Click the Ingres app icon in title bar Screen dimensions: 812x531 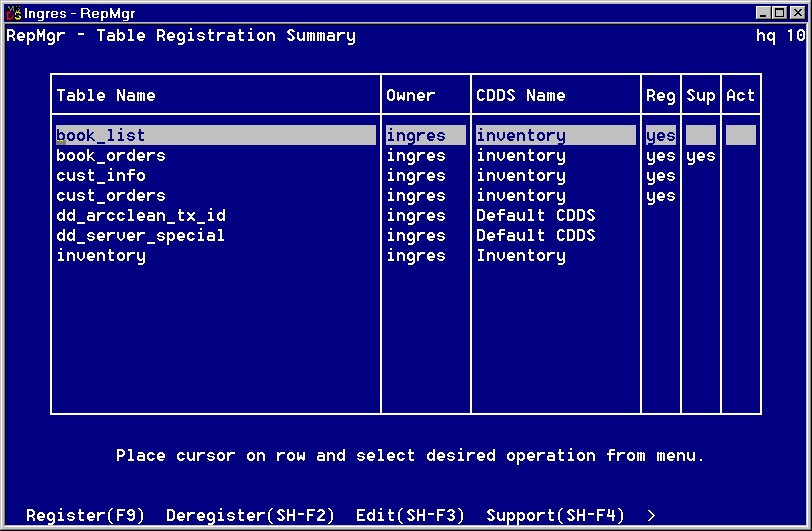[x=13, y=13]
